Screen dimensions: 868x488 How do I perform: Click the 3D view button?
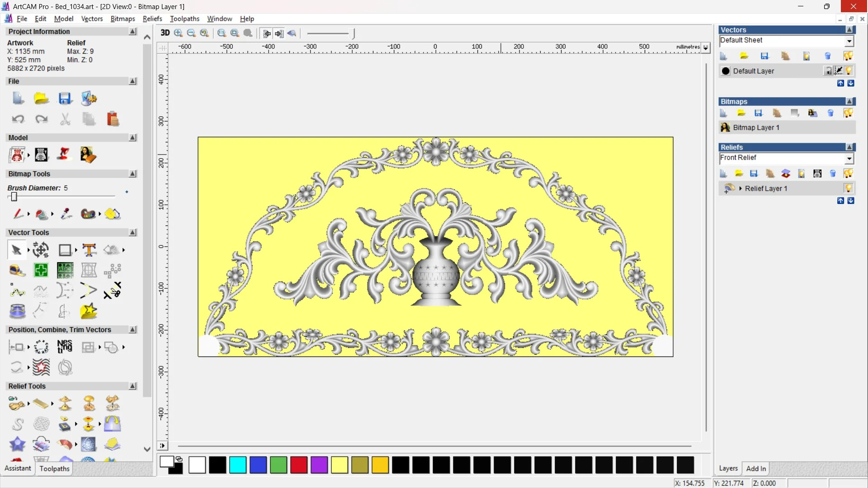click(x=165, y=33)
